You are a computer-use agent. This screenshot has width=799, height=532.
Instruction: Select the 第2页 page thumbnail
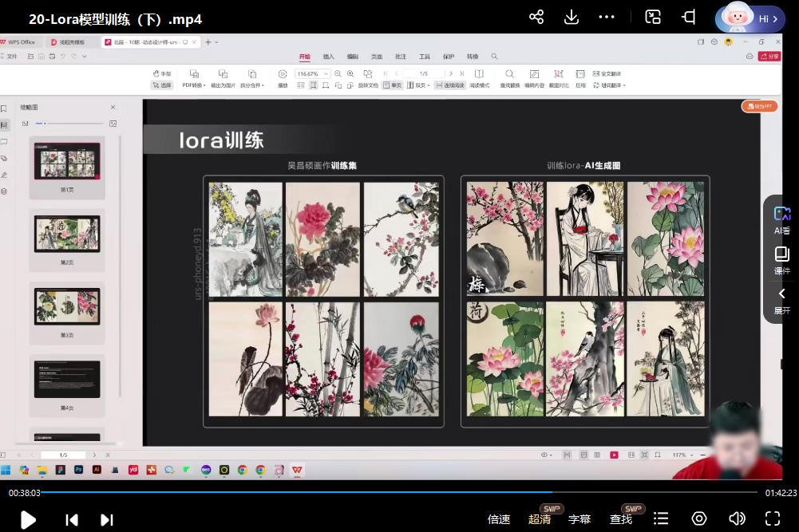[x=67, y=233]
